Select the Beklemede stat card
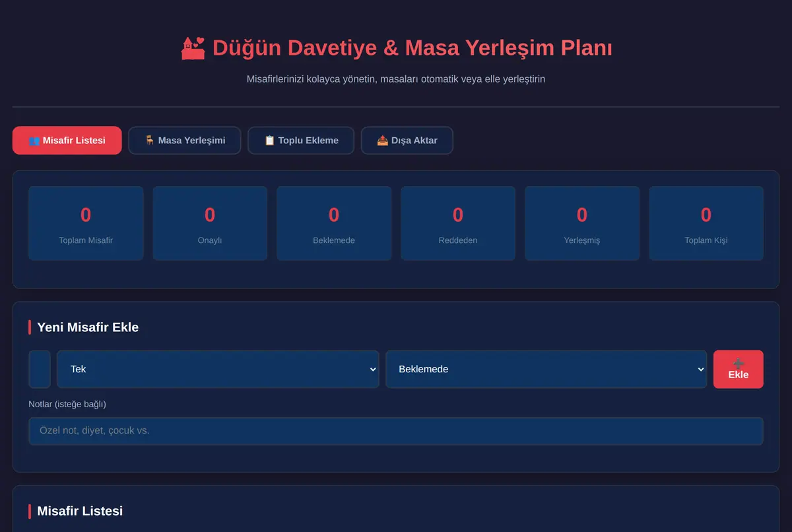 pos(334,223)
